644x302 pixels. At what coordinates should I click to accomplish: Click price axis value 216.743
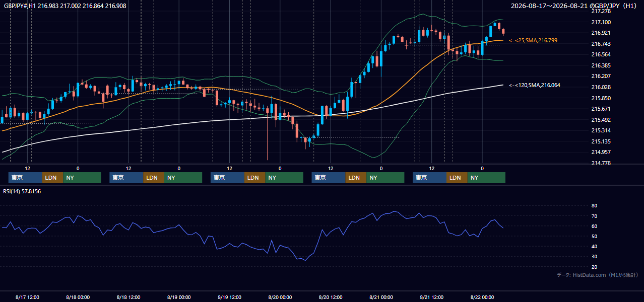tap(601, 44)
